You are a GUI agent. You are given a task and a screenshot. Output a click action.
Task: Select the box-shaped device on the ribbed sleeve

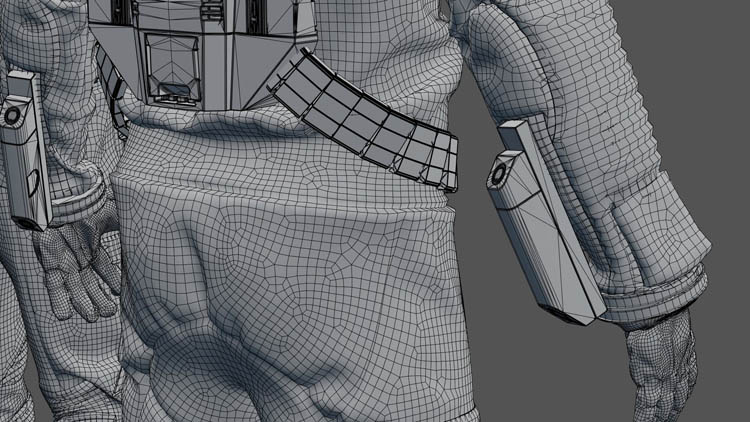point(545,235)
